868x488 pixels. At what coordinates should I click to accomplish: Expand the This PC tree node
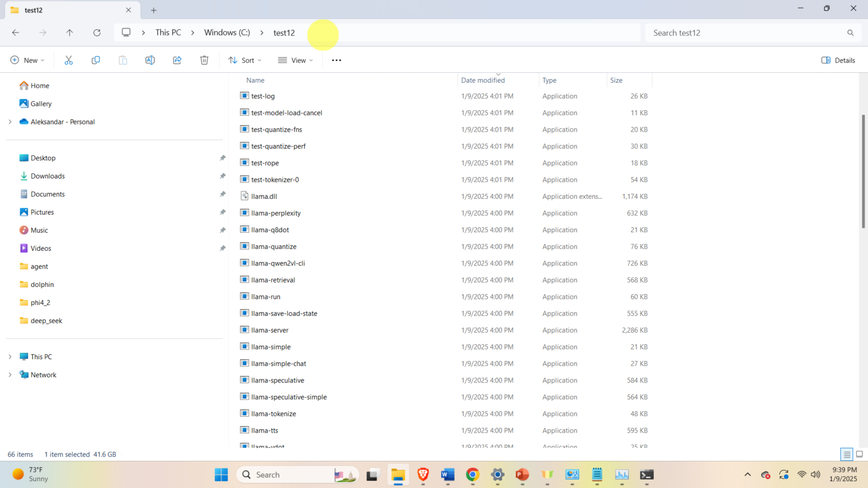(x=10, y=356)
